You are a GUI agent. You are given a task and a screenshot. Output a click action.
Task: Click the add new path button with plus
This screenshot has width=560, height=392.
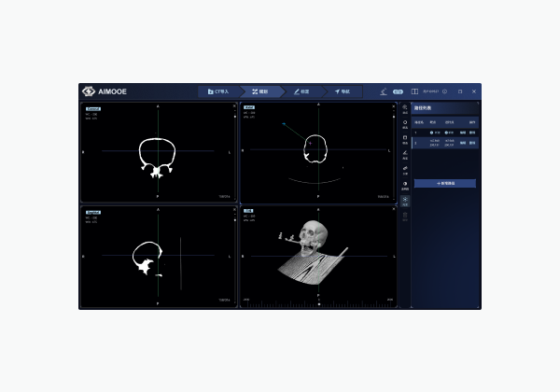click(445, 183)
